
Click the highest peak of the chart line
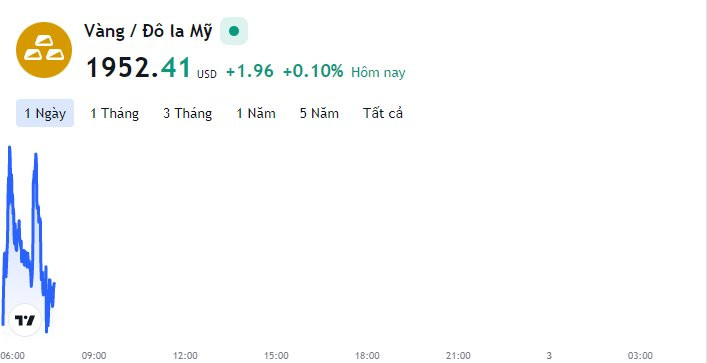9,147
